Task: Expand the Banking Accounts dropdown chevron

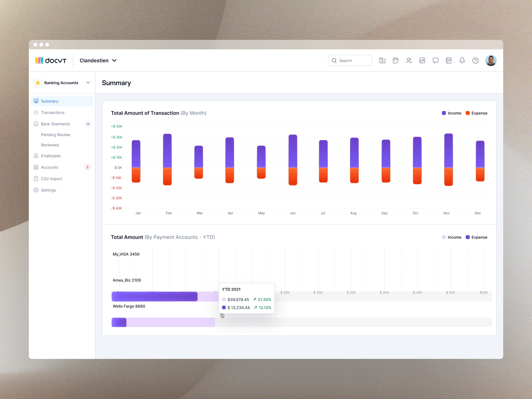Action: tap(88, 83)
